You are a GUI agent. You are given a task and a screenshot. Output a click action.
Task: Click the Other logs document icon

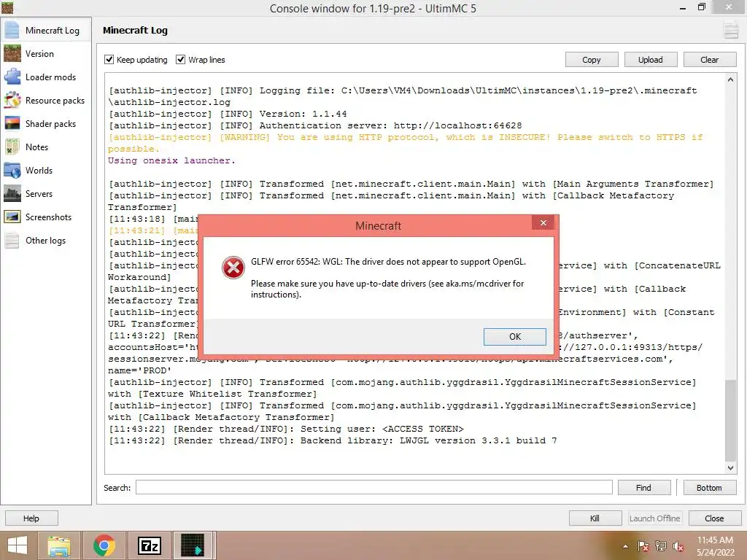pyautogui.click(x=12, y=240)
